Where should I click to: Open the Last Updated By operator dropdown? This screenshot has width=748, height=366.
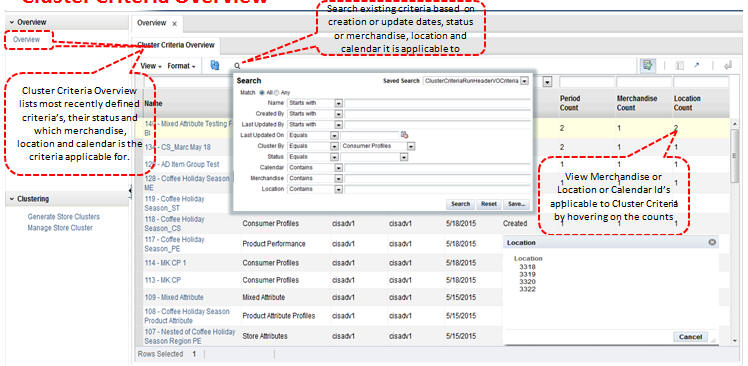coord(338,125)
